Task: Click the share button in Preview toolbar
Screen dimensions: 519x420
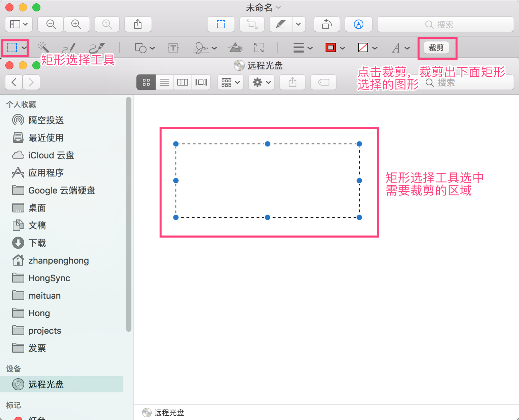Action: pyautogui.click(x=138, y=24)
